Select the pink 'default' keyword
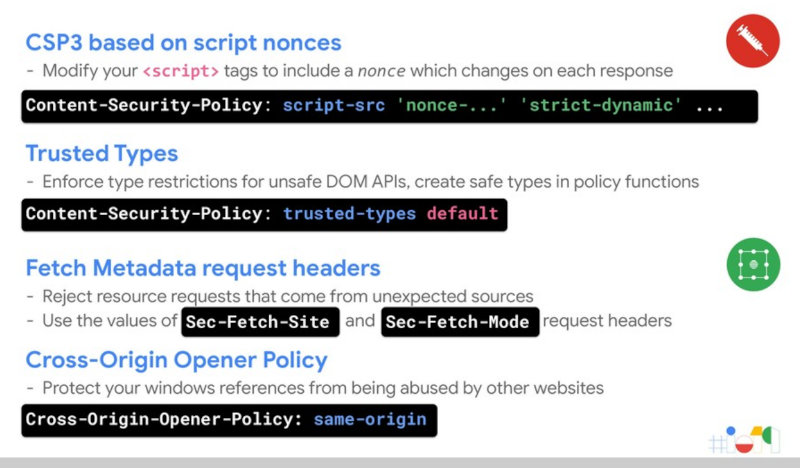The width and height of the screenshot is (800, 468). click(x=462, y=214)
